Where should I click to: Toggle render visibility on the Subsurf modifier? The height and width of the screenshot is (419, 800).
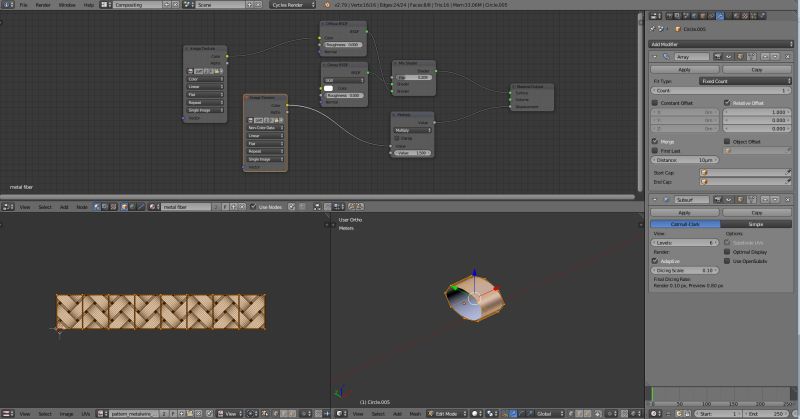pyautogui.click(x=717, y=199)
